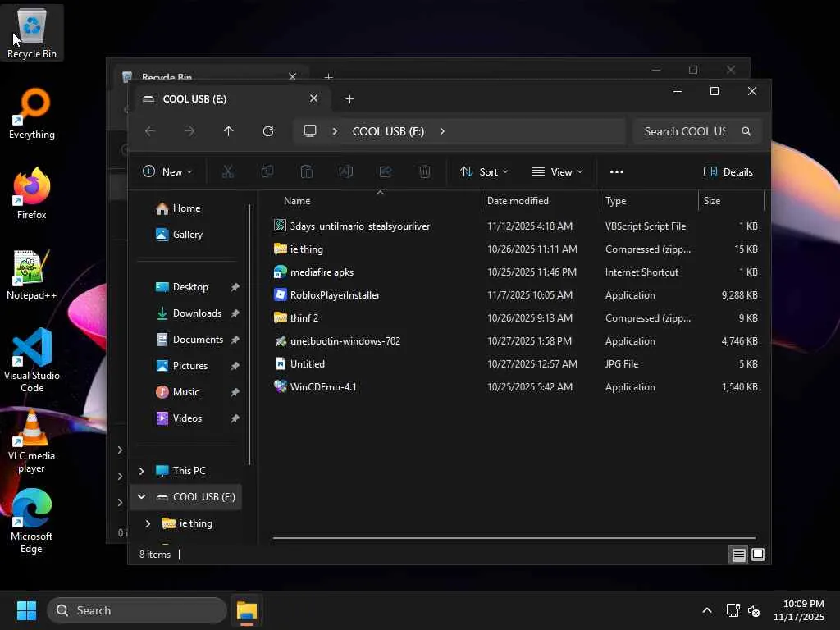The height and width of the screenshot is (630, 840).
Task: Click the Rename icon in toolbar
Action: (345, 172)
